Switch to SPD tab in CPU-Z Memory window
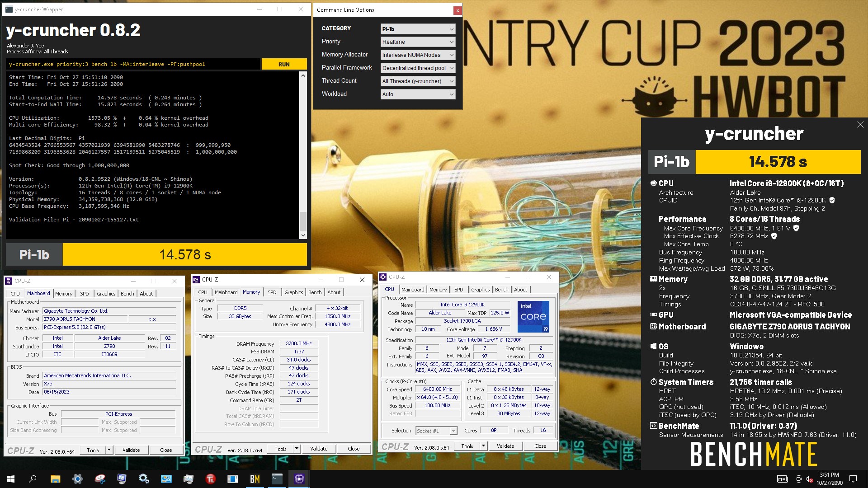The width and height of the screenshot is (868, 488). point(272,292)
